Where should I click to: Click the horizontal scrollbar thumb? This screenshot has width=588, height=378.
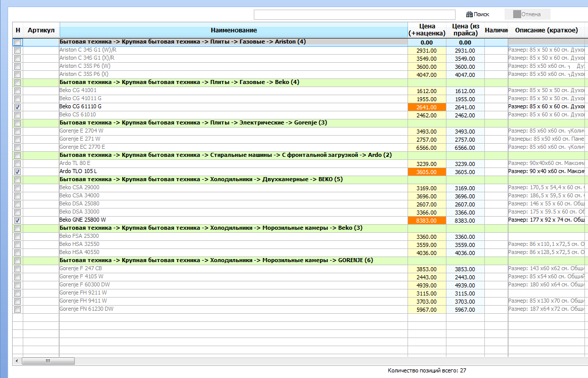pyautogui.click(x=48, y=361)
